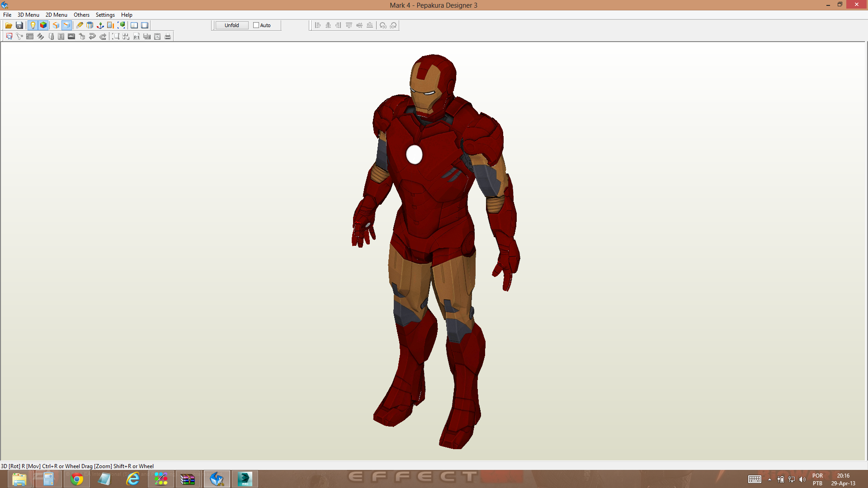Click the align bottom icon
The image size is (868, 488).
370,25
